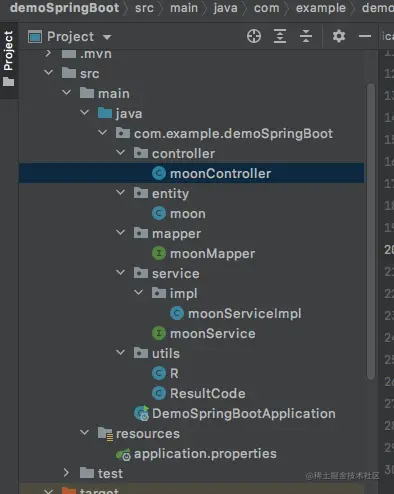This screenshot has height=494, width=394.
Task: Select the moonServiceImpl file label
Action: tap(245, 313)
